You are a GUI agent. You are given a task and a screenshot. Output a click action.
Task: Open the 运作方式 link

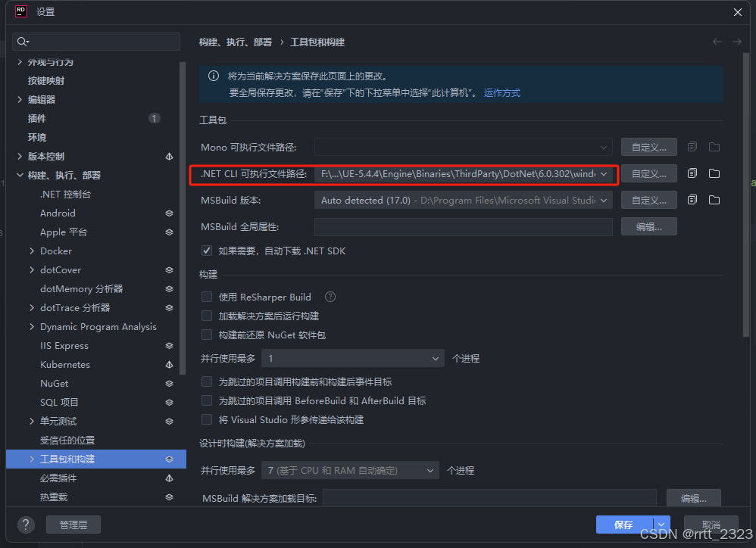coord(502,93)
